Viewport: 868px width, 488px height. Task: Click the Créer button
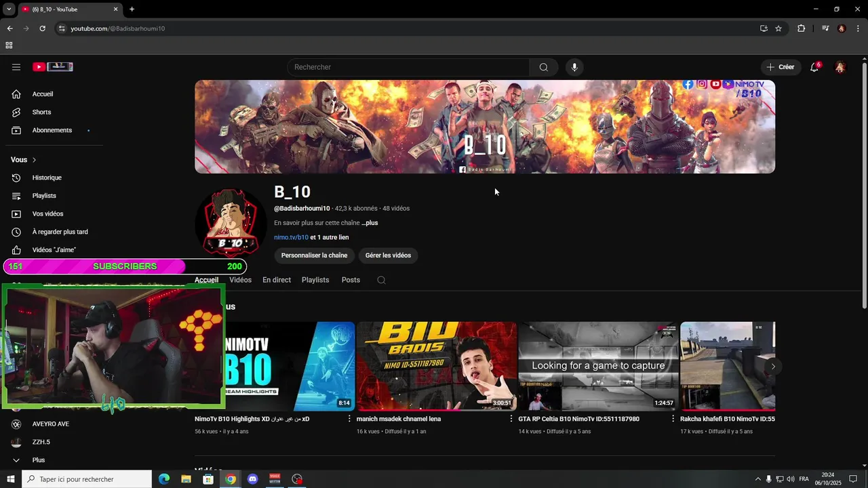point(781,67)
